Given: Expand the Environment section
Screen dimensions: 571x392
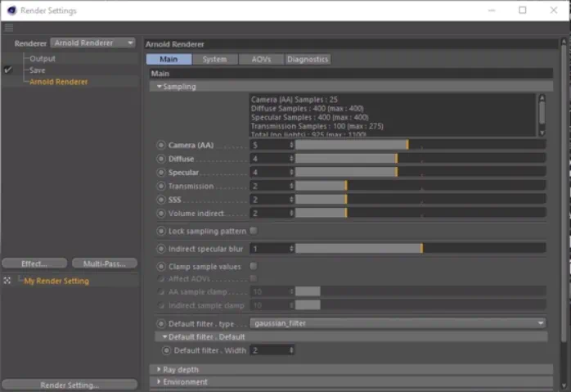Looking at the screenshot, I should point(159,382).
